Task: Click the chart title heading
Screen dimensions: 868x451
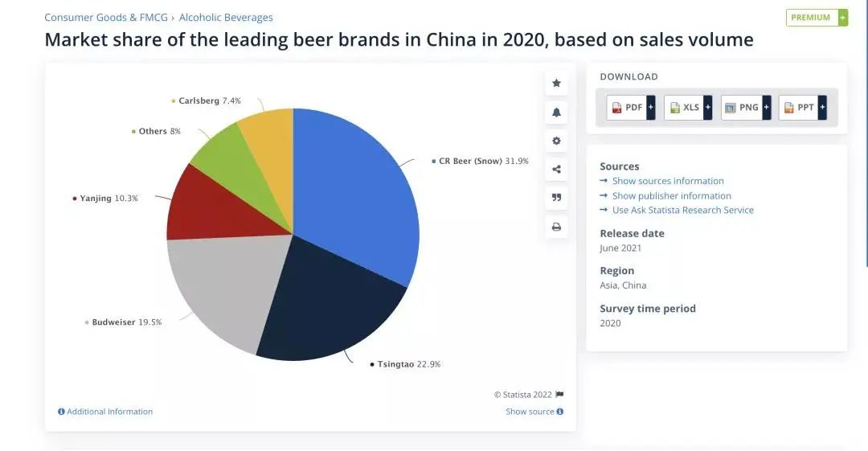Action: pyautogui.click(x=399, y=40)
